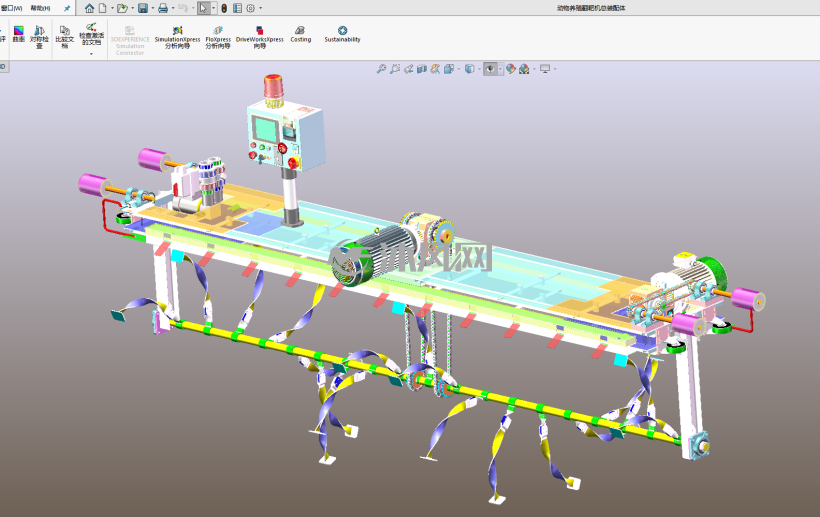Expand dropdown under Check Active Document
Viewport: 820px width, 517px height.
point(92,53)
